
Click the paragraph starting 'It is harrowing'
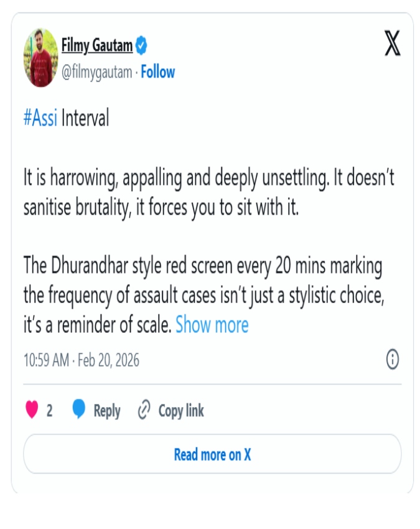pyautogui.click(x=208, y=192)
